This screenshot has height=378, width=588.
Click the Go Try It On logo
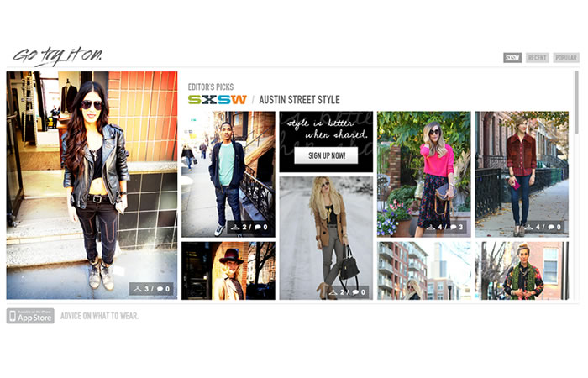click(58, 56)
